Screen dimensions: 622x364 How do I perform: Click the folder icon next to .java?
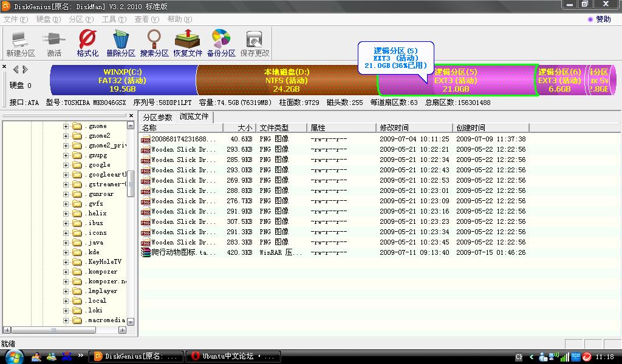tap(77, 243)
